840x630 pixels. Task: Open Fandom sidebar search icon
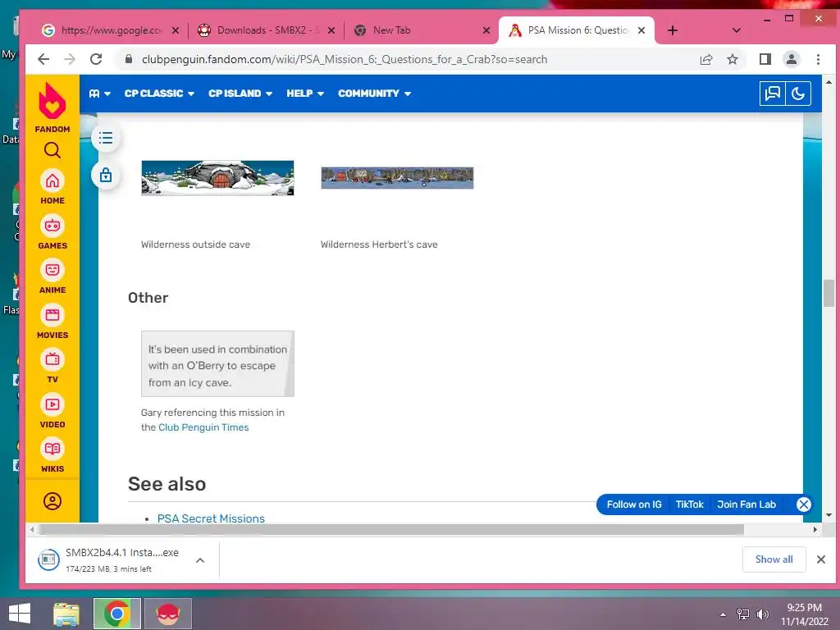point(52,151)
